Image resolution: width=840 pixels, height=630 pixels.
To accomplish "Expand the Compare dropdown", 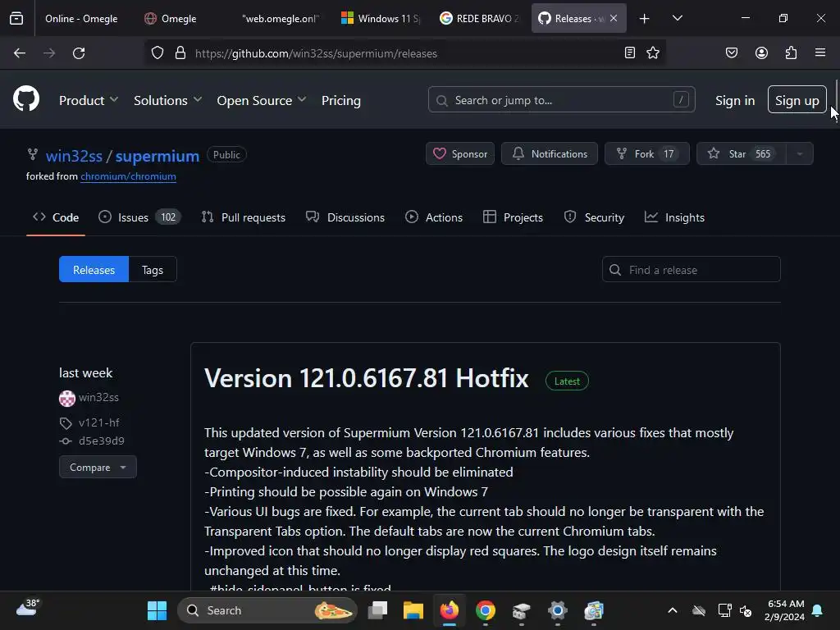I will pos(98,467).
